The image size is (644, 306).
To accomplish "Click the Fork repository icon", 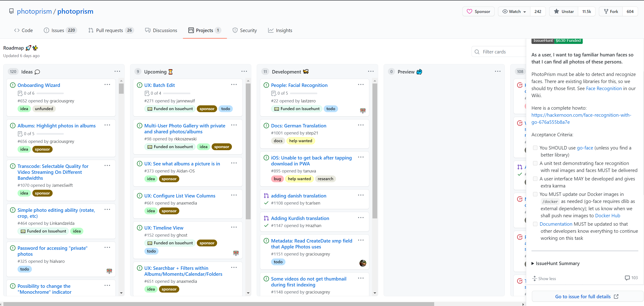I will (606, 11).
